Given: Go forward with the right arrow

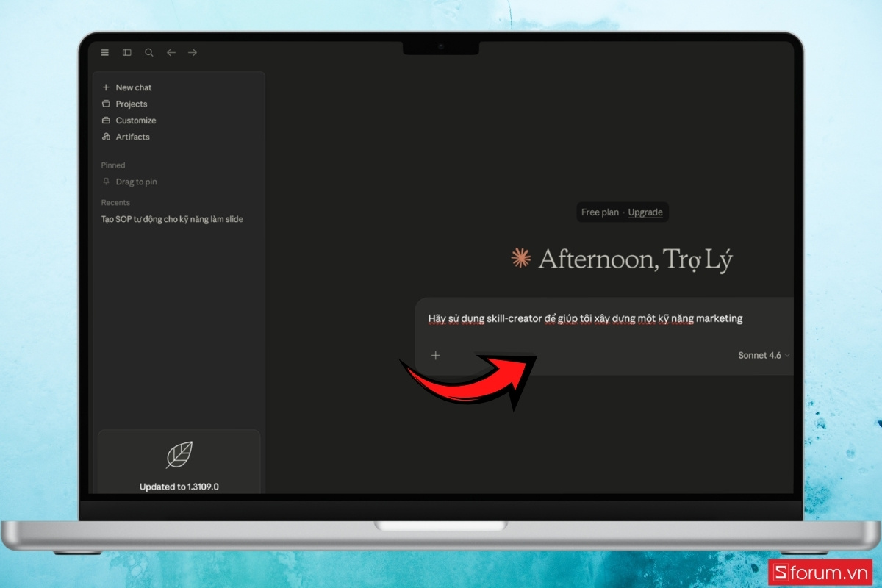Looking at the screenshot, I should click(x=193, y=52).
